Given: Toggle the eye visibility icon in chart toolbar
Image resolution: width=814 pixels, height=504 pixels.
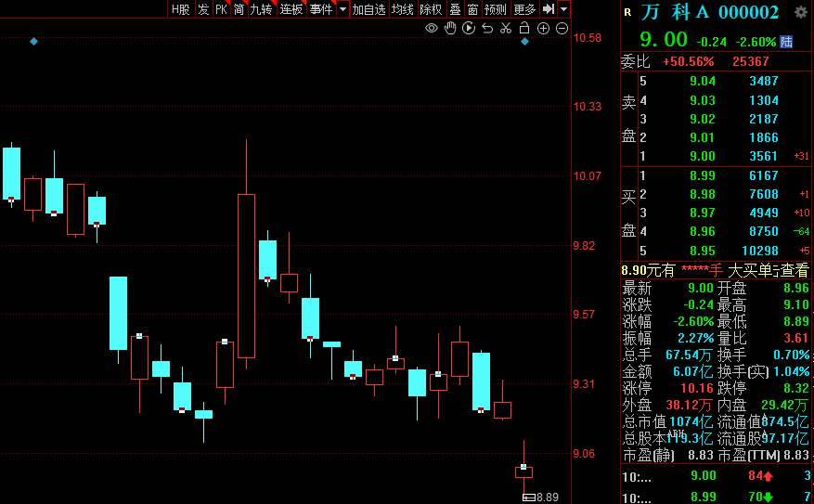Looking at the screenshot, I should coord(432,28).
